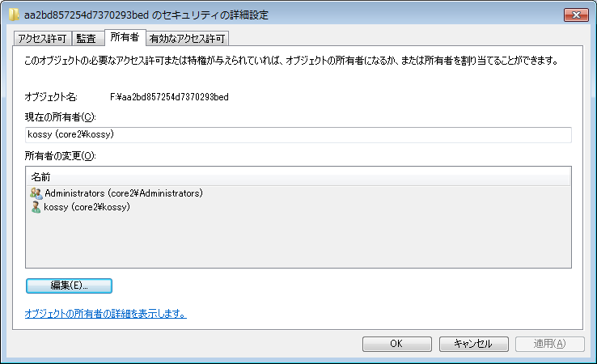This screenshot has width=597, height=364.
Task: Click the キャンセル button
Action: tap(472, 343)
